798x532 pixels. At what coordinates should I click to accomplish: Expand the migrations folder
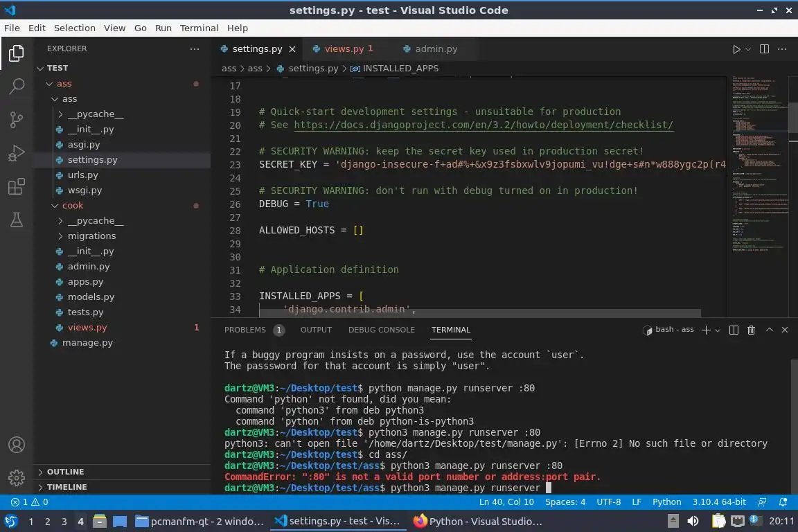91,236
